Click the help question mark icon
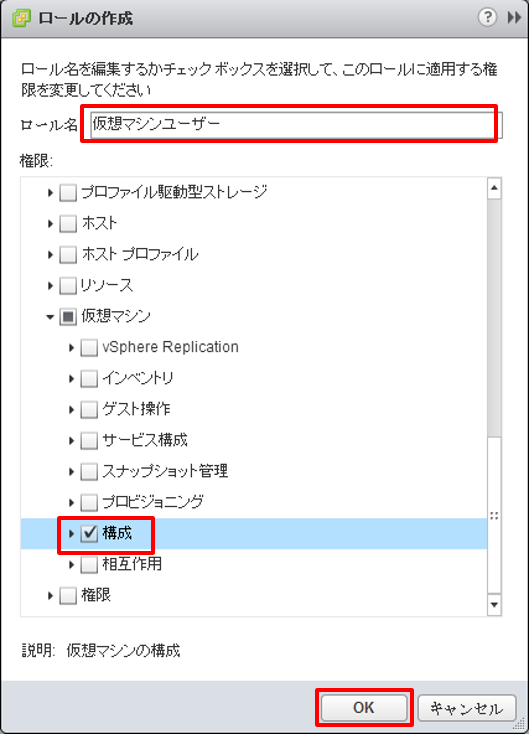The width and height of the screenshot is (529, 734). pos(487,17)
